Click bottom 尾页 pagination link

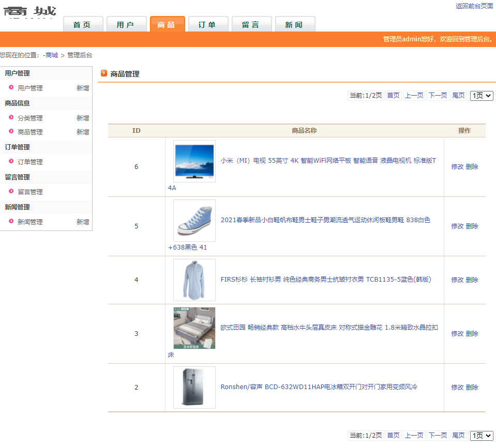(458, 436)
